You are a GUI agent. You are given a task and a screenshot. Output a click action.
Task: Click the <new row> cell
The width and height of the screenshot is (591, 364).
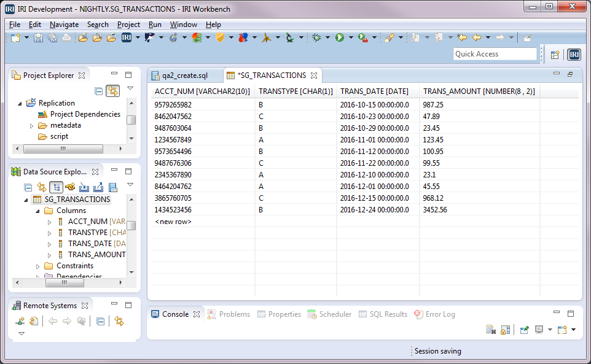click(203, 222)
